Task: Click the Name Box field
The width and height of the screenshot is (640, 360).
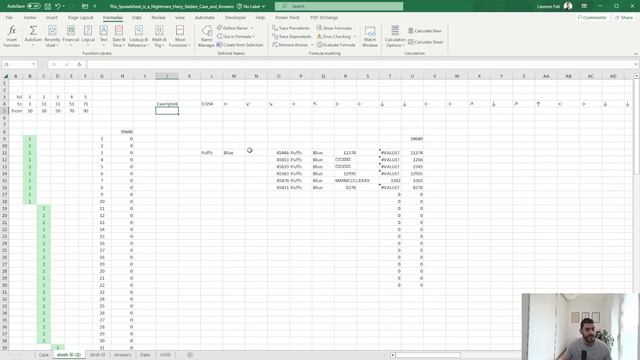Action: [x=16, y=64]
